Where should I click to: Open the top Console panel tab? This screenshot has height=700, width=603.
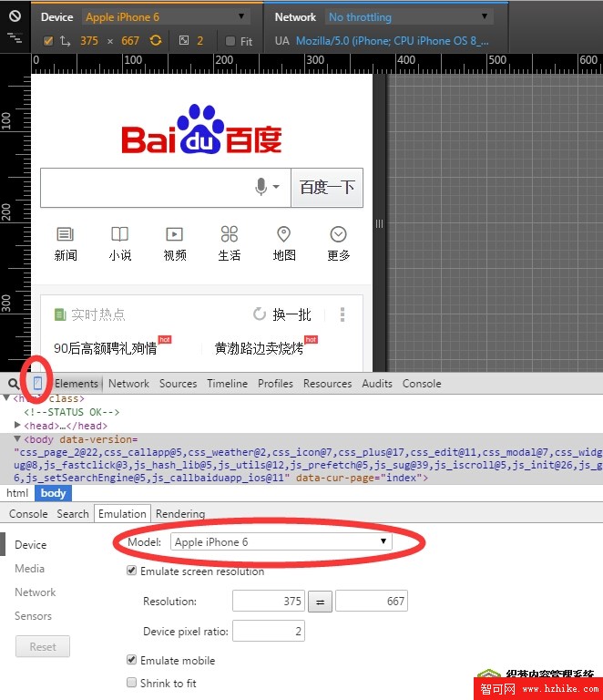(422, 384)
